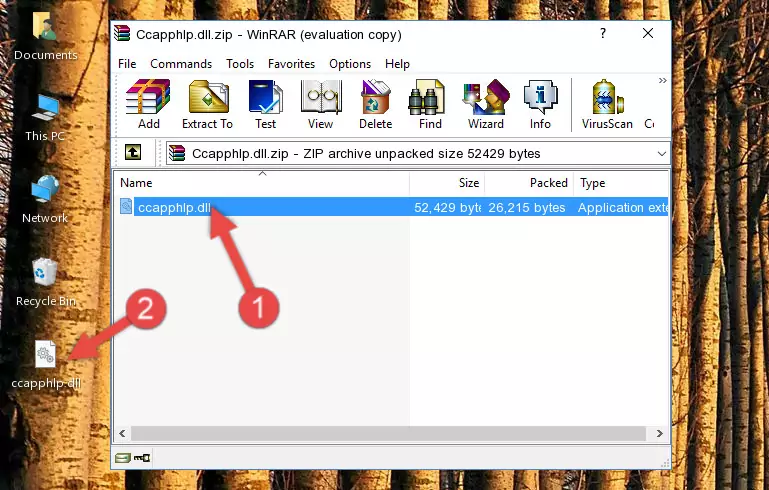Image resolution: width=769 pixels, height=490 pixels.
Task: Click the archive path address field
Action: point(418,154)
